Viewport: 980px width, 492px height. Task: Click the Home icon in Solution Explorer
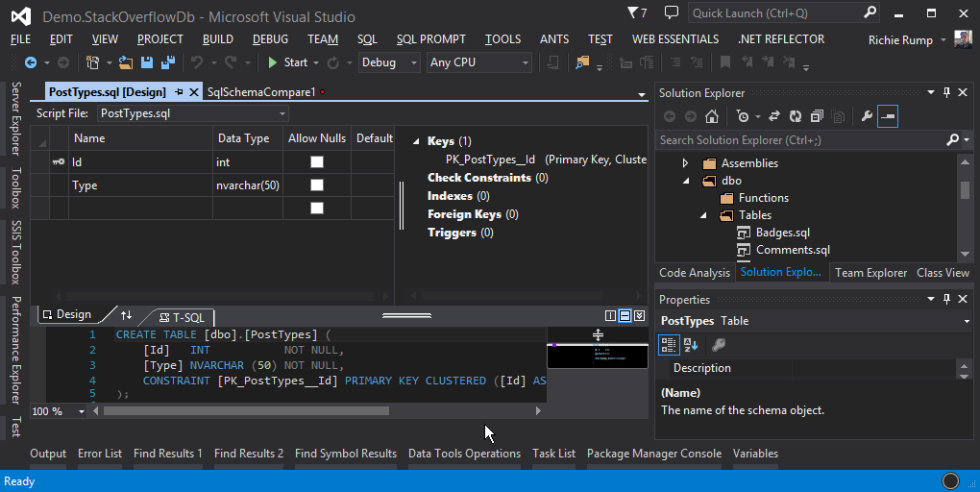click(x=711, y=116)
